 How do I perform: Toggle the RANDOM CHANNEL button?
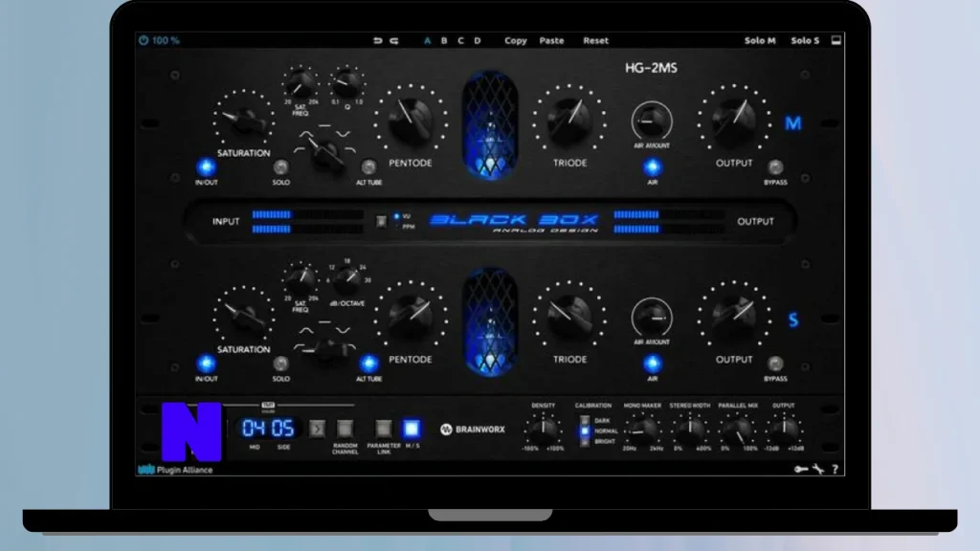tap(345, 429)
